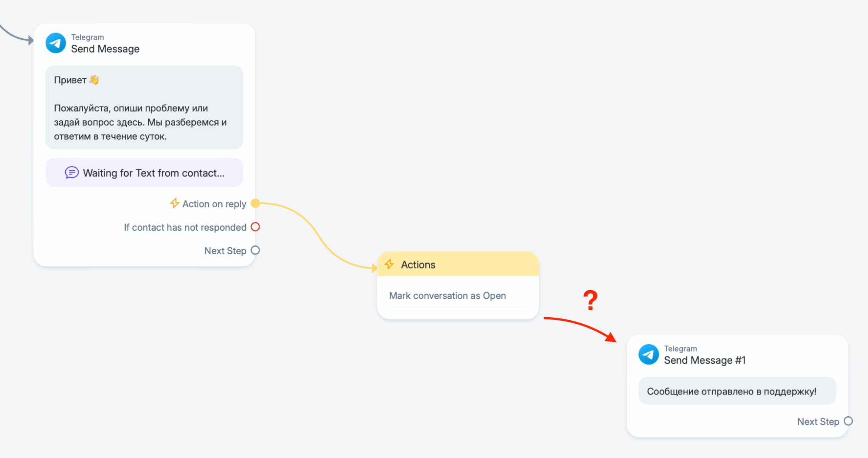Open the Сообщение отправлено в поддержку message bubble

coord(737,391)
